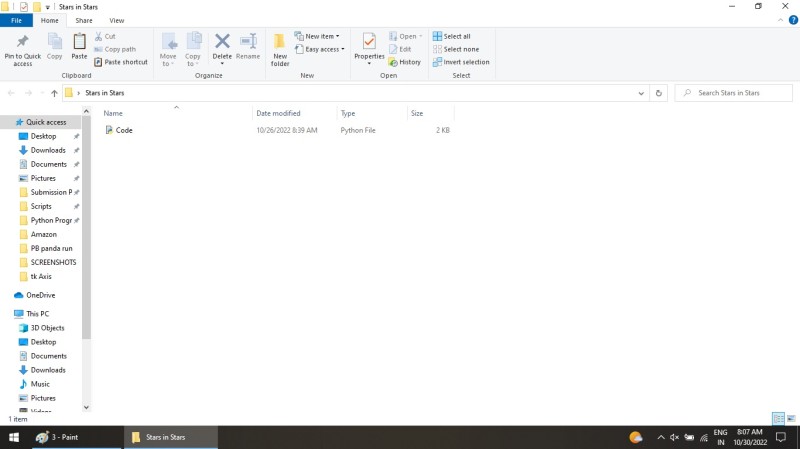The height and width of the screenshot is (449, 800).
Task: Switch to large icons view toggle
Action: point(791,418)
